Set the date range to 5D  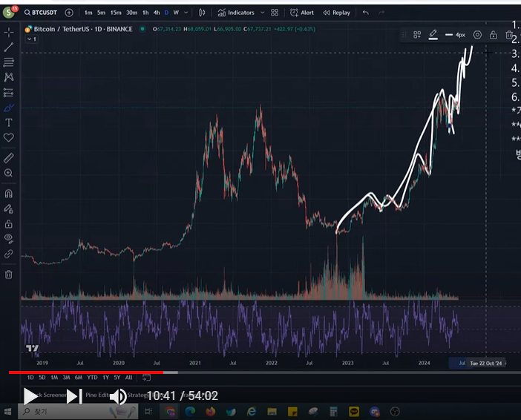[x=42, y=377]
